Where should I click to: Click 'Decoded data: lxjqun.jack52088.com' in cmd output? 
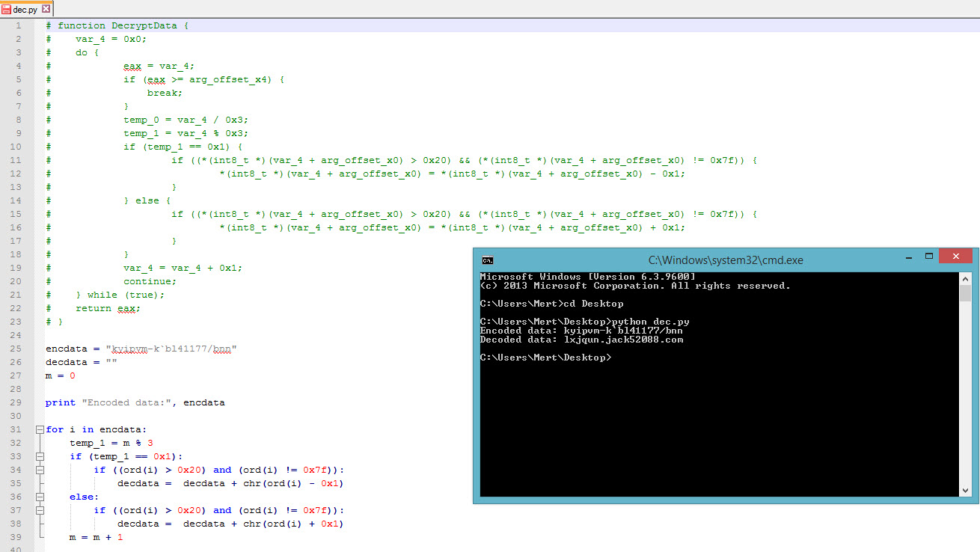click(x=581, y=340)
